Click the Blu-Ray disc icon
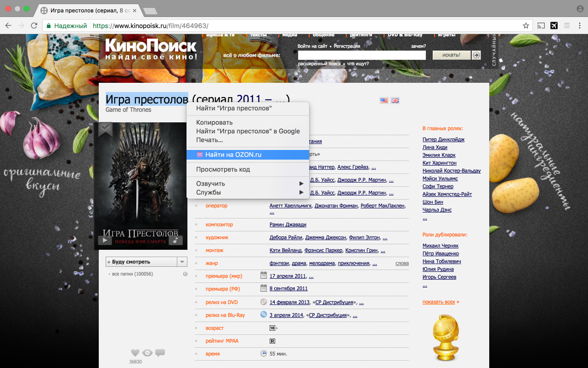 [x=264, y=315]
